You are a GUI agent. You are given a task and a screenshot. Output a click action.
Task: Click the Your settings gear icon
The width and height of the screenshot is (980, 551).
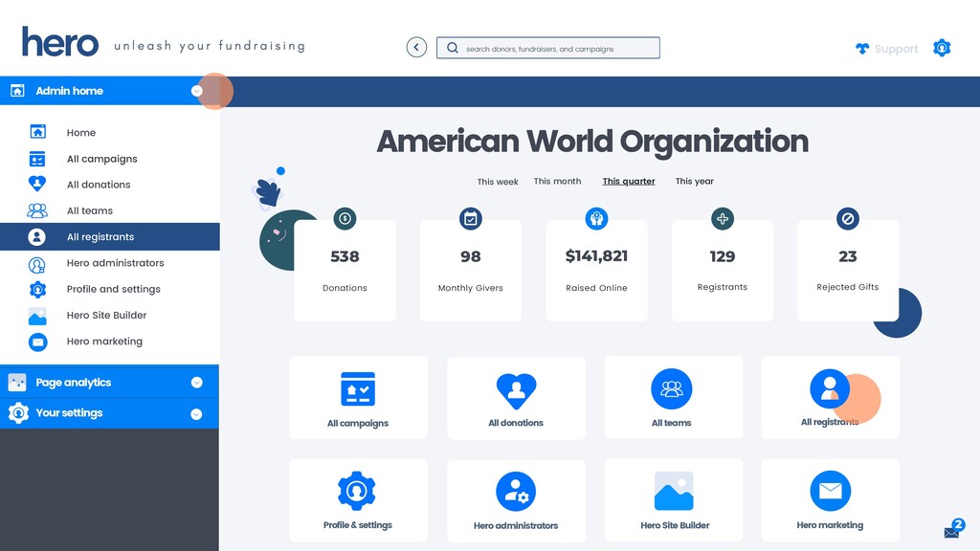pos(19,413)
